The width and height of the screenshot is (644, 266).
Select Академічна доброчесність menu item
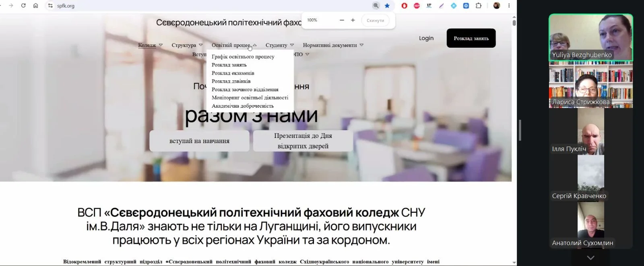click(x=243, y=106)
